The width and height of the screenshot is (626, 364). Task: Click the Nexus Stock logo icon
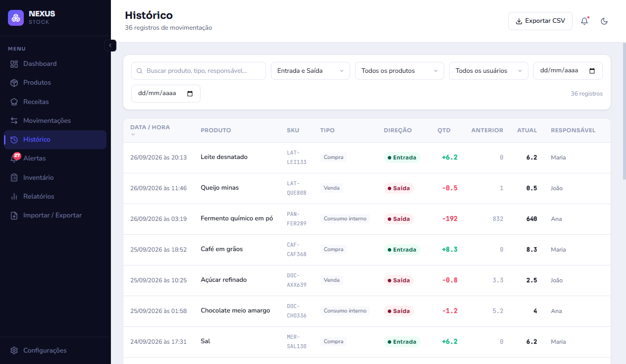tap(16, 18)
